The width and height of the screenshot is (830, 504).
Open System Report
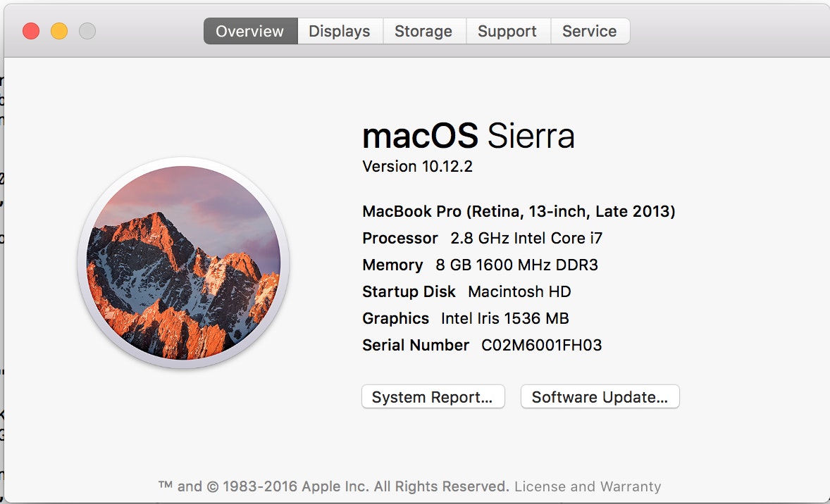point(432,397)
